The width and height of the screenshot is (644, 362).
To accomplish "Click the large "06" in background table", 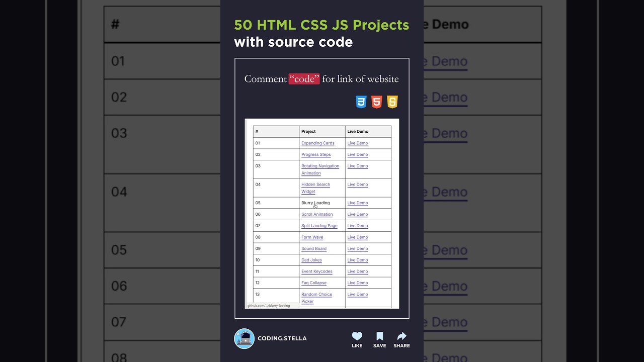I will [x=119, y=286].
